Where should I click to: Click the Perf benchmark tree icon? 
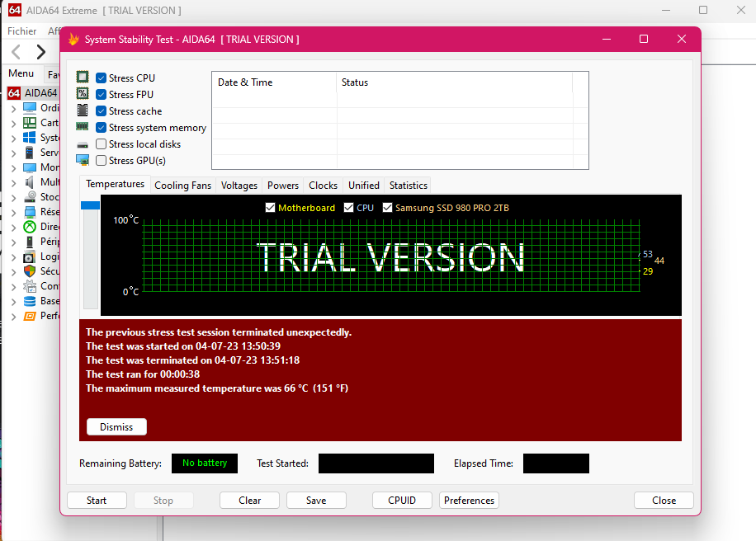pyautogui.click(x=30, y=316)
